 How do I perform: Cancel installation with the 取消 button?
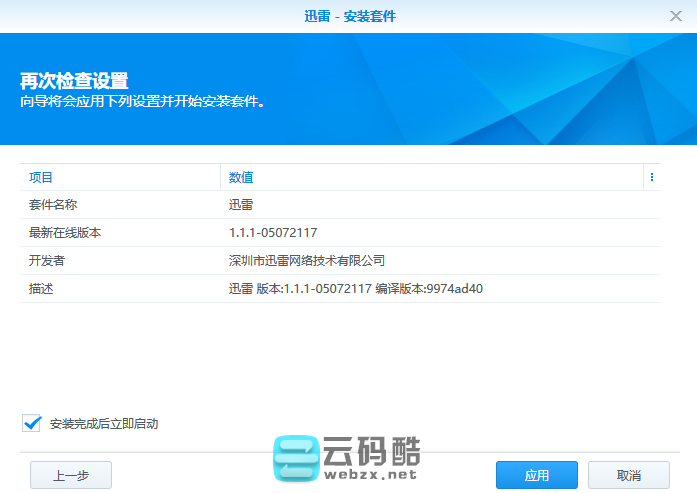[x=628, y=475]
